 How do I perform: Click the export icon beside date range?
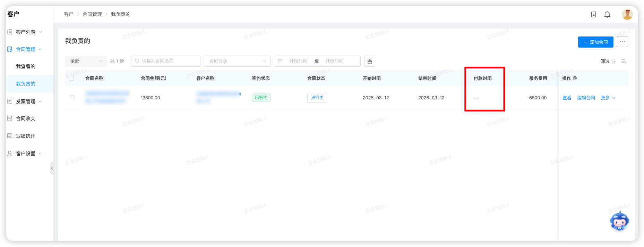click(370, 61)
